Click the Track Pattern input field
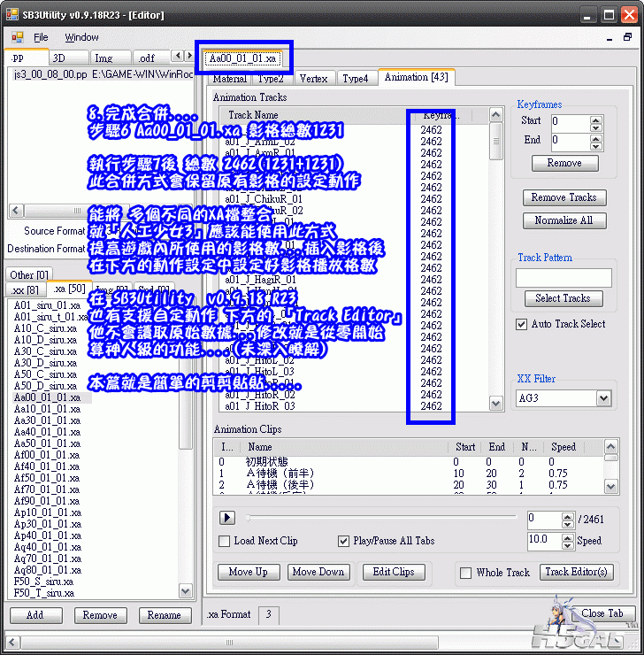This screenshot has height=655, width=644. tap(563, 278)
